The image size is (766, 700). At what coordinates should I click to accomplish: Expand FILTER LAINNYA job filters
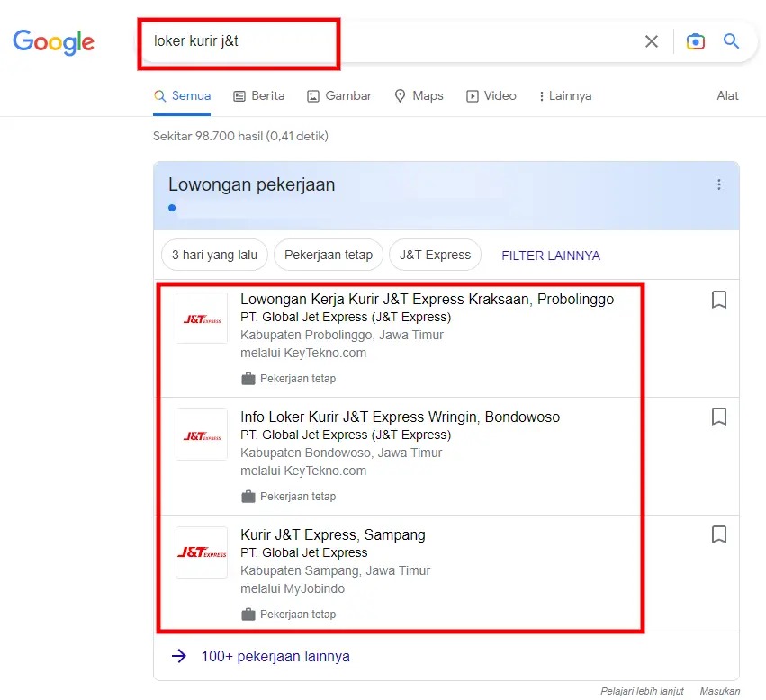pyautogui.click(x=551, y=256)
